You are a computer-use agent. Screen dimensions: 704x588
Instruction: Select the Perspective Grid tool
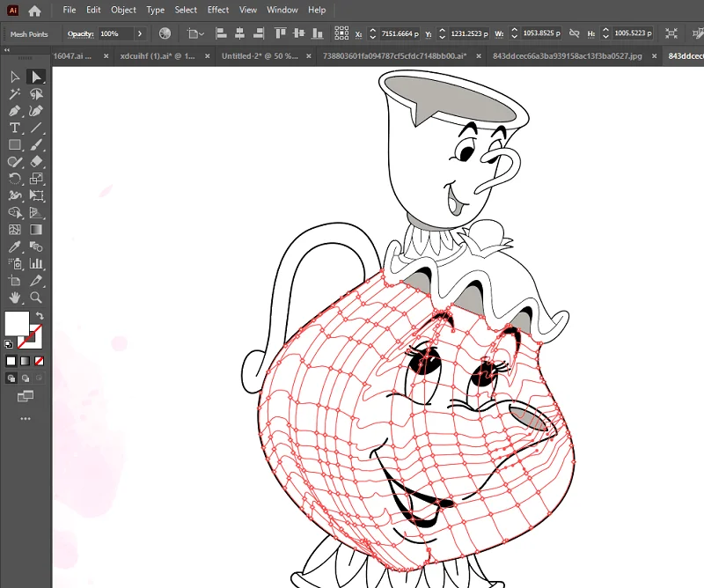36,212
